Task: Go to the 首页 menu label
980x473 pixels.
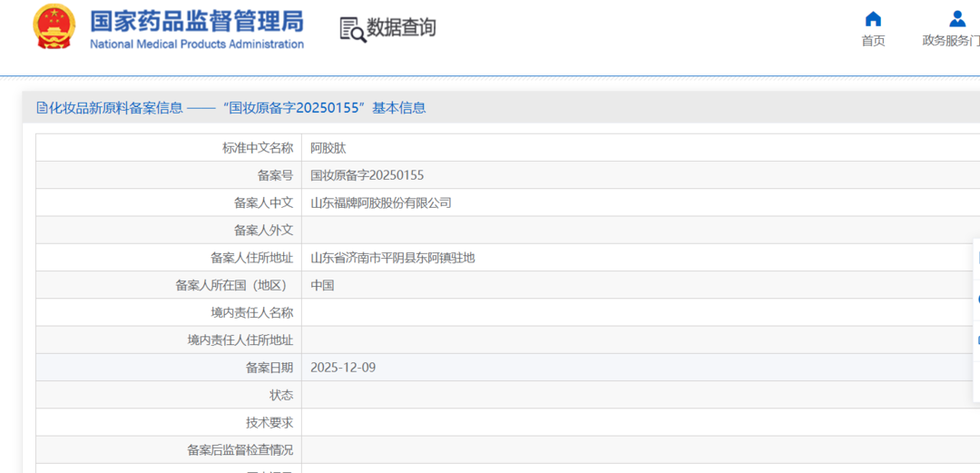Action: pyautogui.click(x=873, y=41)
